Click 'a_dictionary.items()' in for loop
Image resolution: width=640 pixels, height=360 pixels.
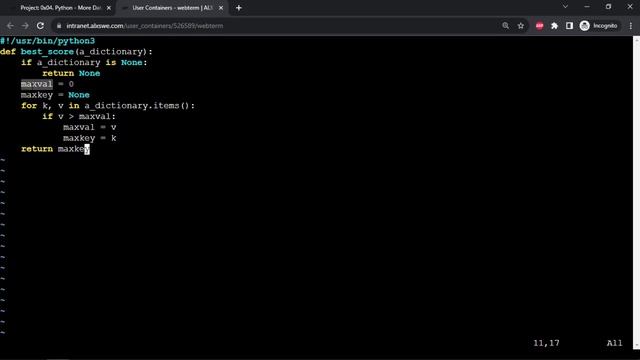point(137,106)
